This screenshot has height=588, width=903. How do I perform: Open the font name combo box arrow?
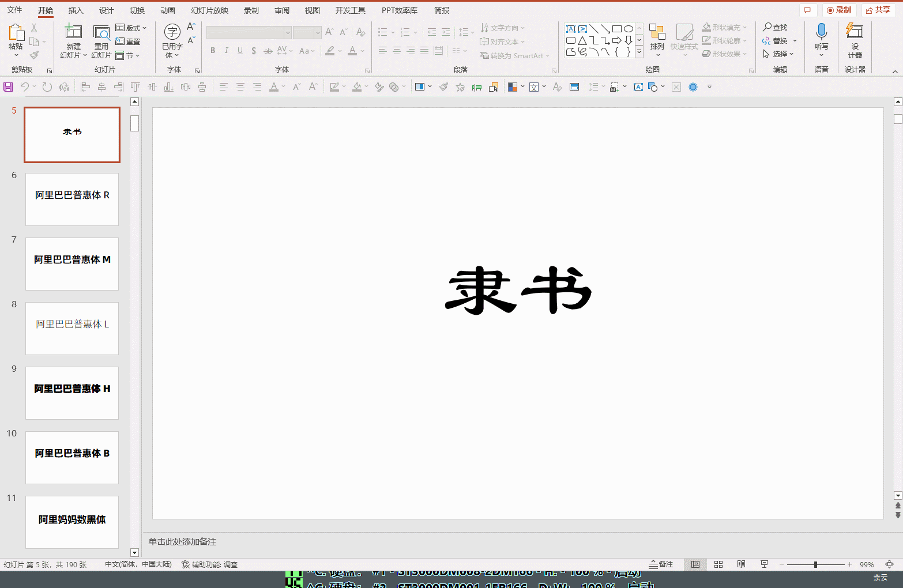[x=288, y=33]
